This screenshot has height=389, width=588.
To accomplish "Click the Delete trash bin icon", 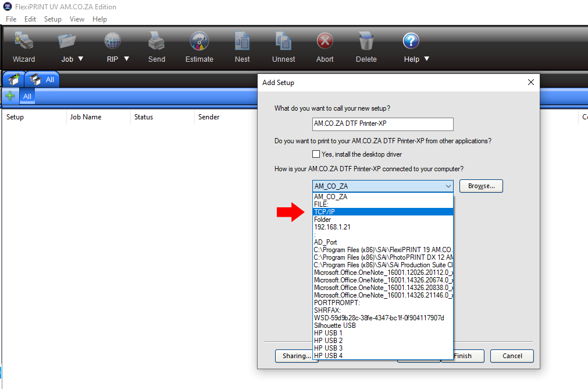I will tap(366, 42).
